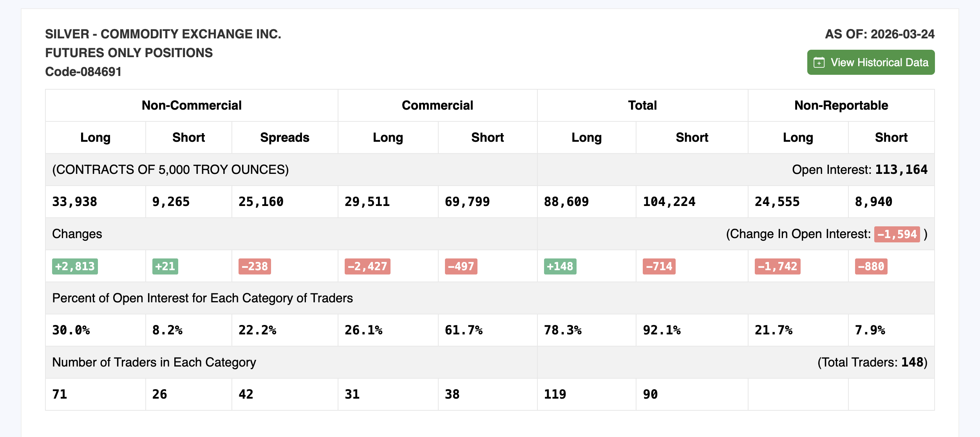Click the Non-Reportable column group header
This screenshot has width=980, height=437.
[841, 105]
